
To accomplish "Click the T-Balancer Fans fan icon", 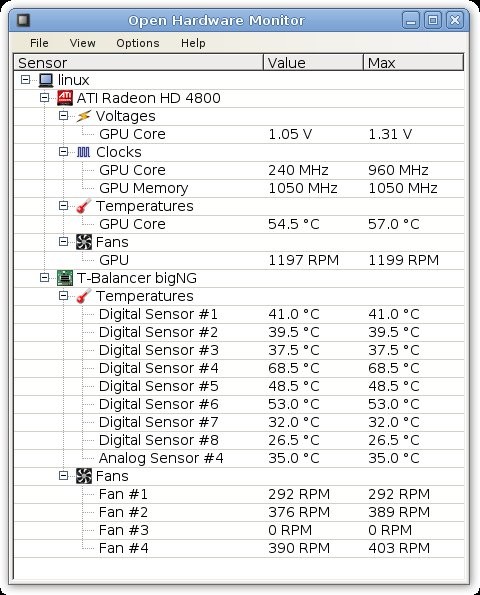I will click(x=84, y=476).
